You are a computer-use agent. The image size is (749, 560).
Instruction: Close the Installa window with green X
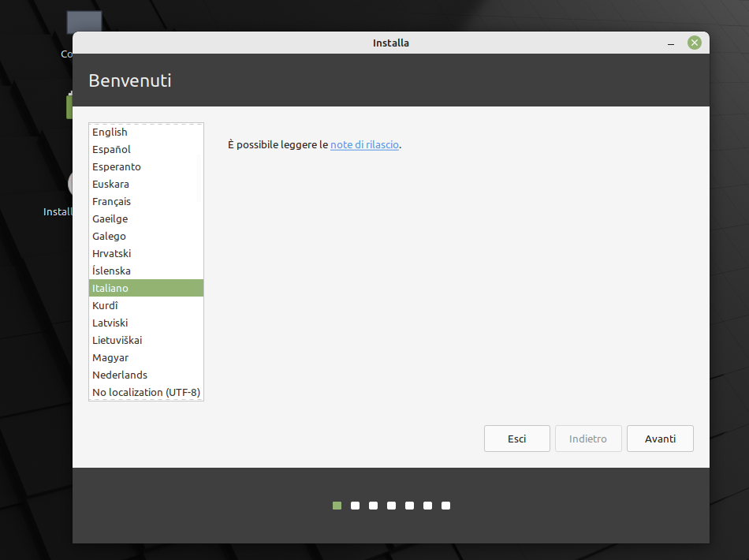(695, 43)
